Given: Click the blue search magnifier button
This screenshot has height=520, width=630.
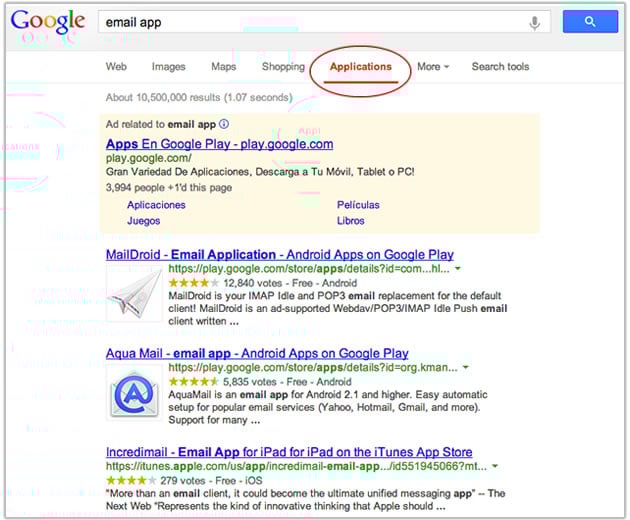Looking at the screenshot, I should coord(590,22).
